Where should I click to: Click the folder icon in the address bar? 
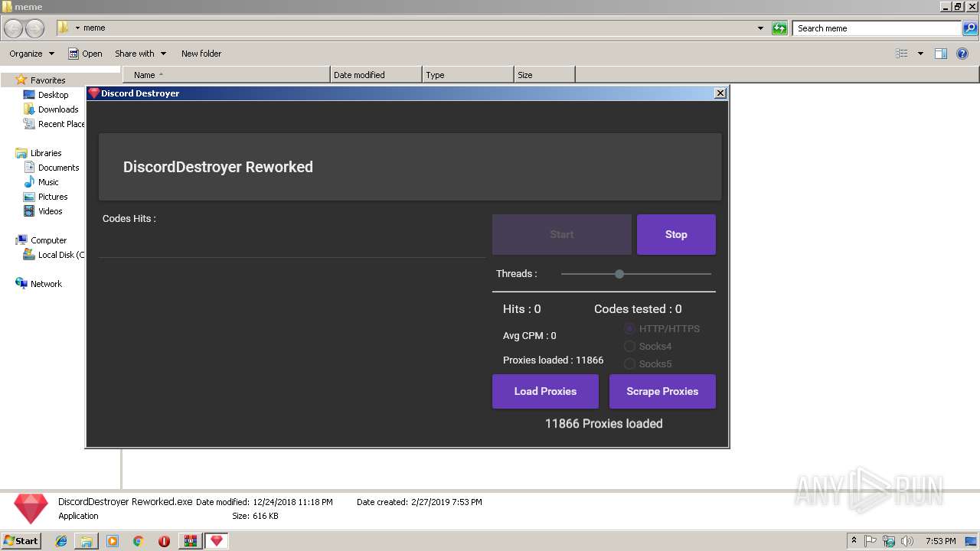64,28
